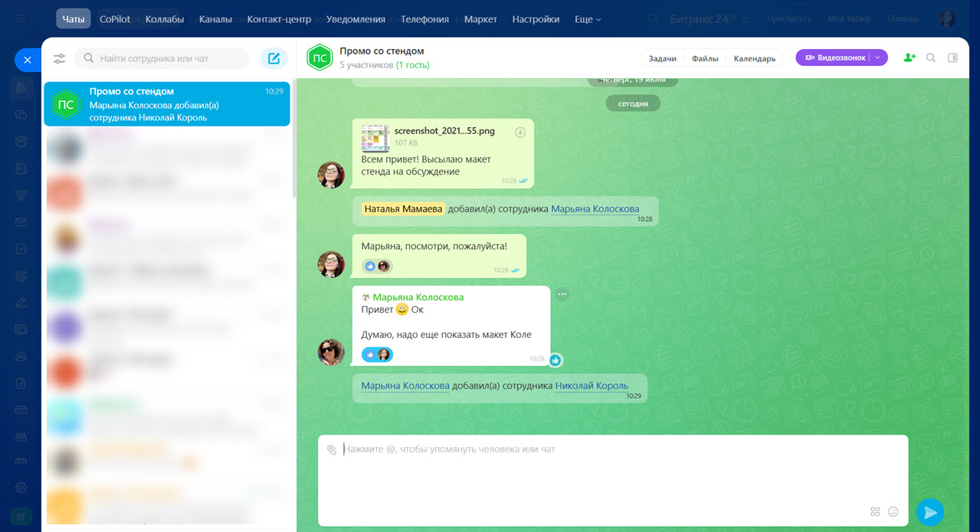Switch to the Коллабы tab
This screenshot has height=532, width=980.
pyautogui.click(x=165, y=19)
